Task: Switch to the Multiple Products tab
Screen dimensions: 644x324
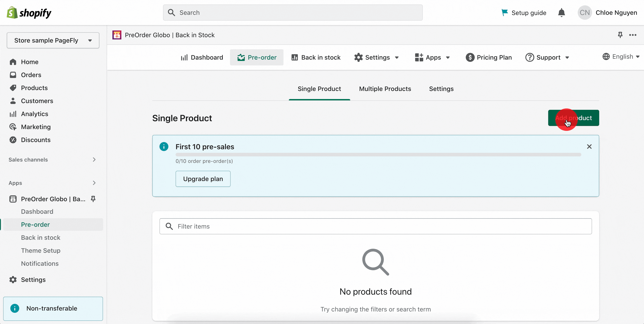Action: pyautogui.click(x=385, y=89)
